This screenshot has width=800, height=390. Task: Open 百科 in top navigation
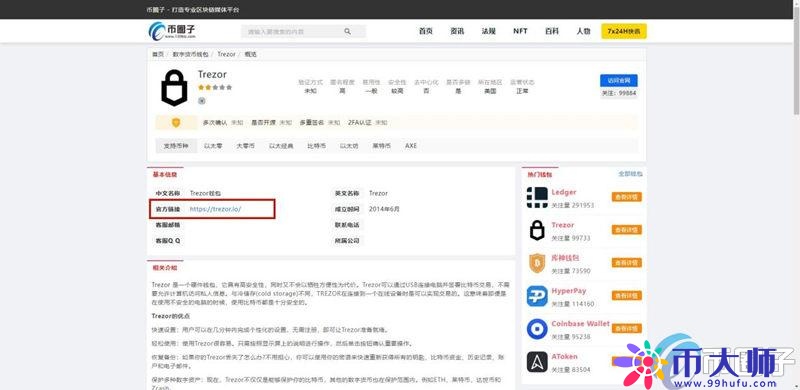coord(552,31)
